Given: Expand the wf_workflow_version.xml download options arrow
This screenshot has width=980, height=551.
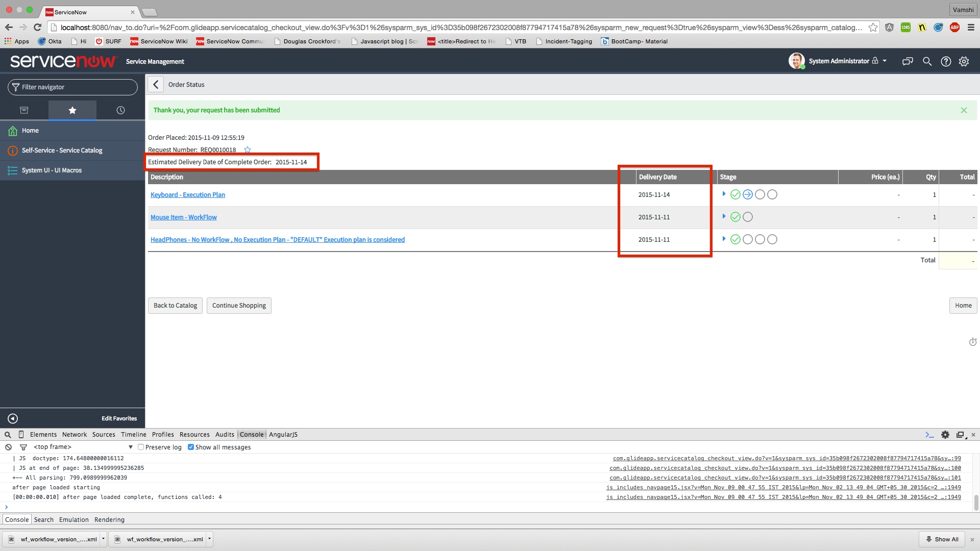Looking at the screenshot, I should coord(103,539).
